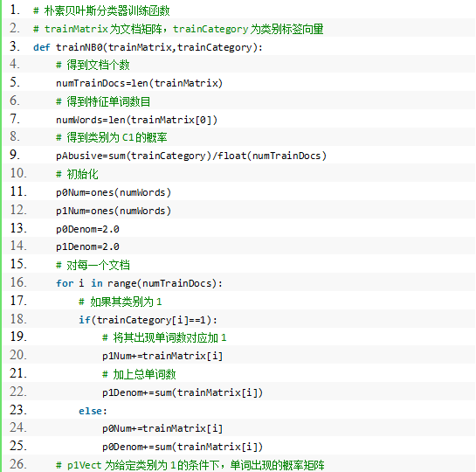The width and height of the screenshot is (476, 472).
Task: Click line number 1 in the gutter
Action: tap(15, 10)
